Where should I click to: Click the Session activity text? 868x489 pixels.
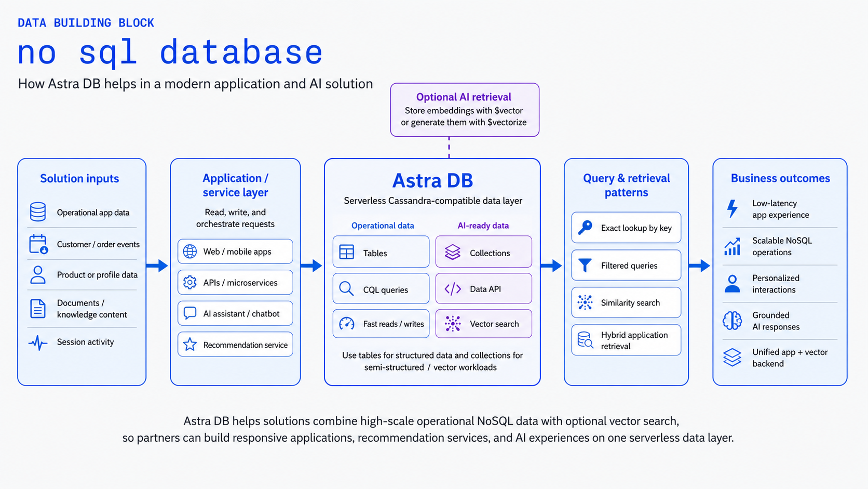(x=86, y=342)
